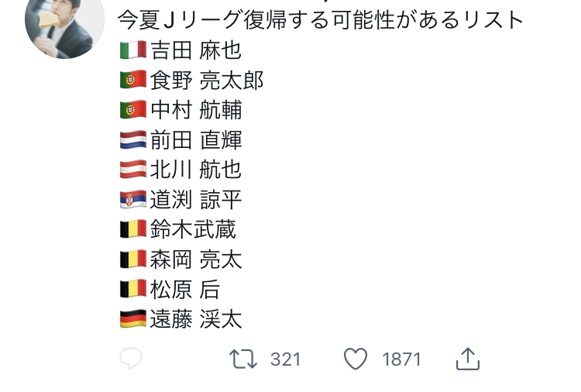Click the Portuguese flag beside 食野 亮太郎

coord(133,81)
